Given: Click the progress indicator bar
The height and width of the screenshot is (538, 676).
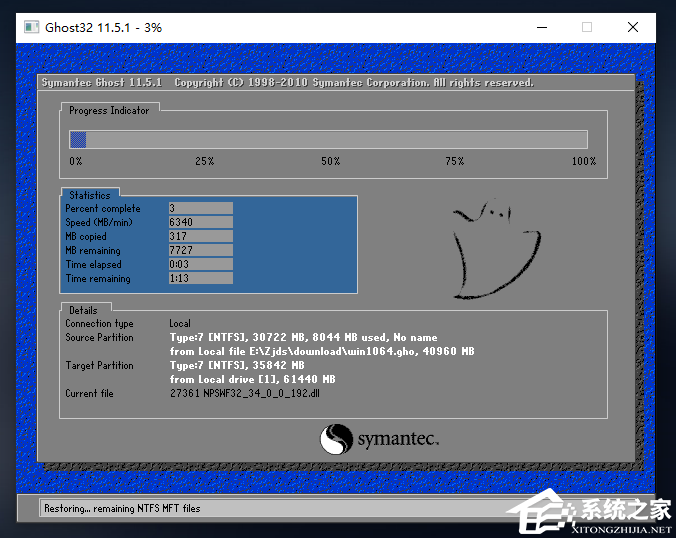Looking at the screenshot, I should click(328, 140).
